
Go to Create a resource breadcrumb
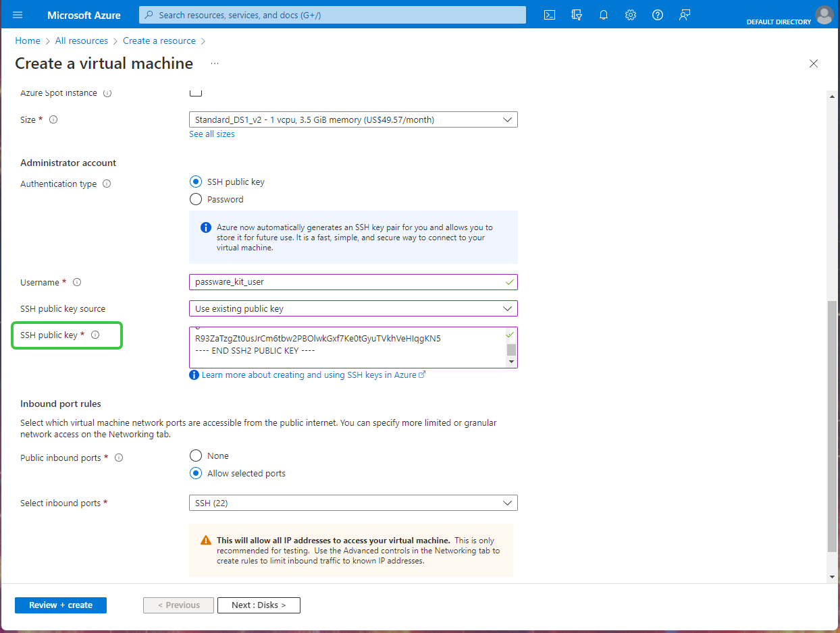(159, 40)
